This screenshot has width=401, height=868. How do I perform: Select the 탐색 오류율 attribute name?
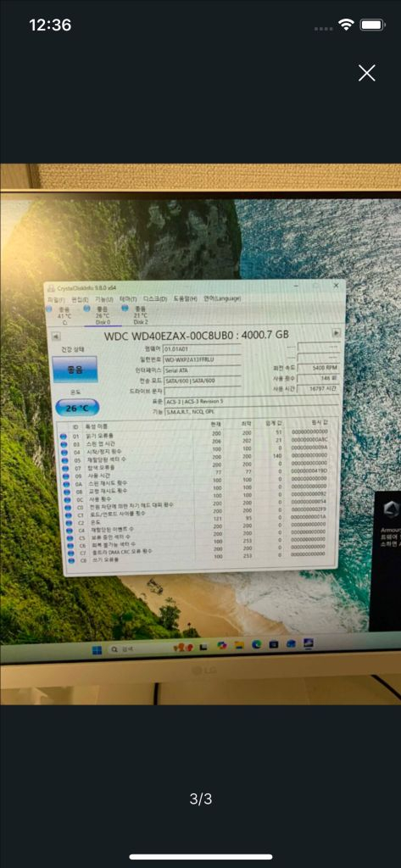point(100,467)
